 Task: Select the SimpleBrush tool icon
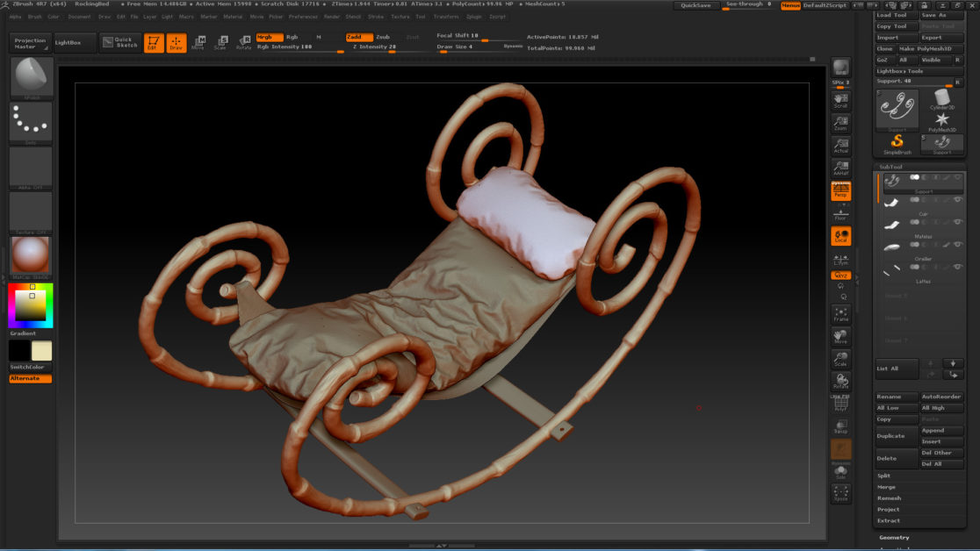(x=897, y=143)
